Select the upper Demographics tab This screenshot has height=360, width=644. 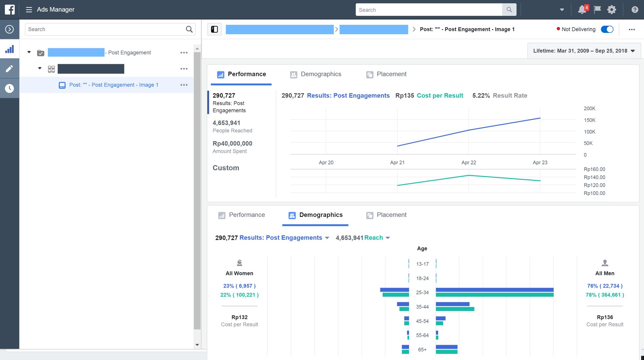pyautogui.click(x=316, y=74)
